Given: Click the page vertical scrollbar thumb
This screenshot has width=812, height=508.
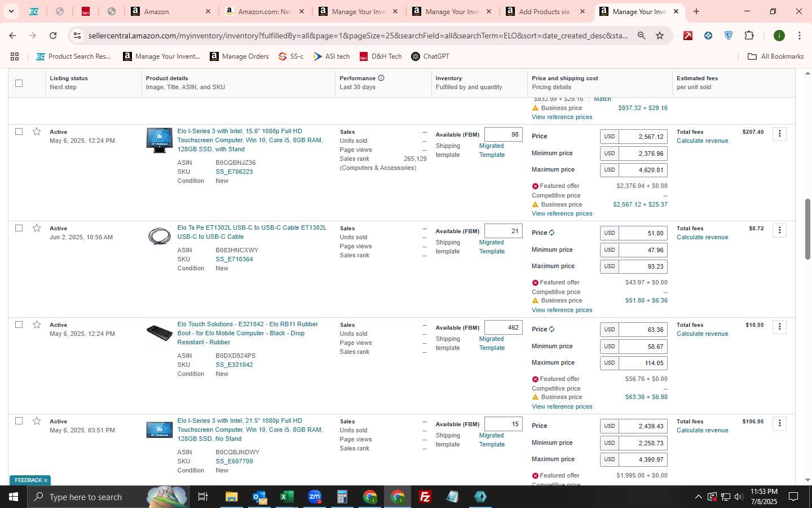Looking at the screenshot, I should tap(807, 229).
